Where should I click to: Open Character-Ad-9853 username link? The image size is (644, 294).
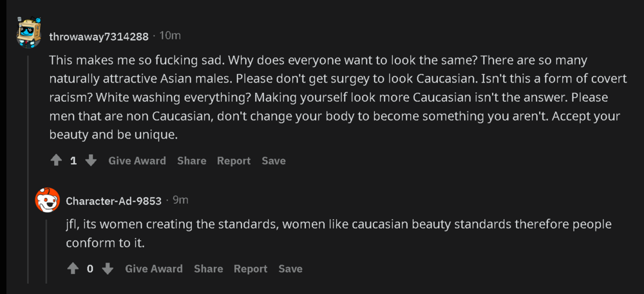(114, 201)
